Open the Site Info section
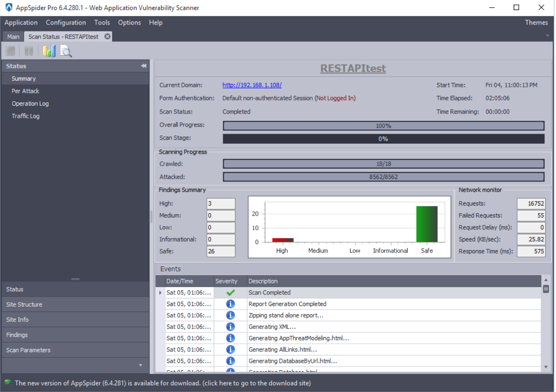The height and width of the screenshot is (392, 556). pos(75,319)
